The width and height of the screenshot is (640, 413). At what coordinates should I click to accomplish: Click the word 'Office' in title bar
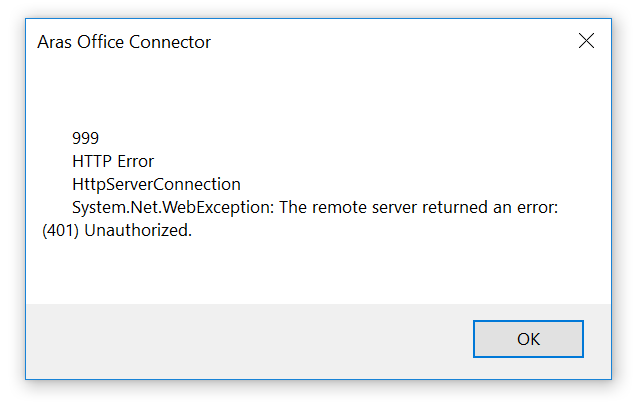[102, 42]
